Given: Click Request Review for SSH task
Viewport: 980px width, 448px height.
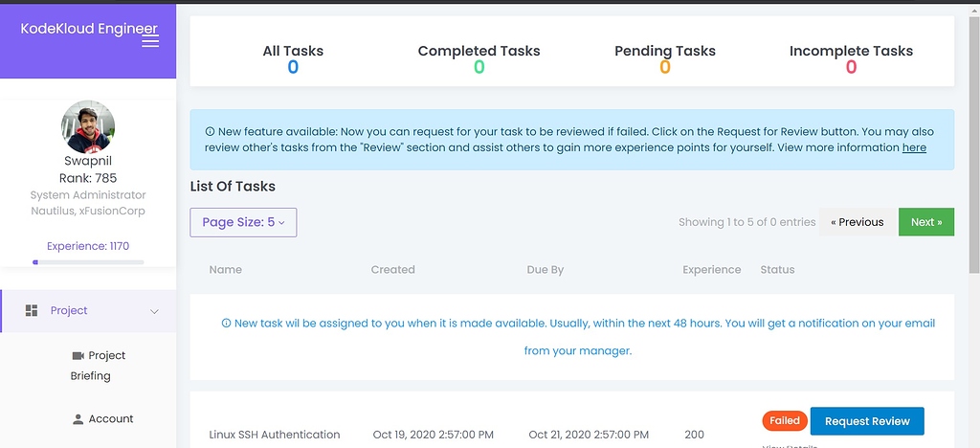Looking at the screenshot, I should coord(866,421).
